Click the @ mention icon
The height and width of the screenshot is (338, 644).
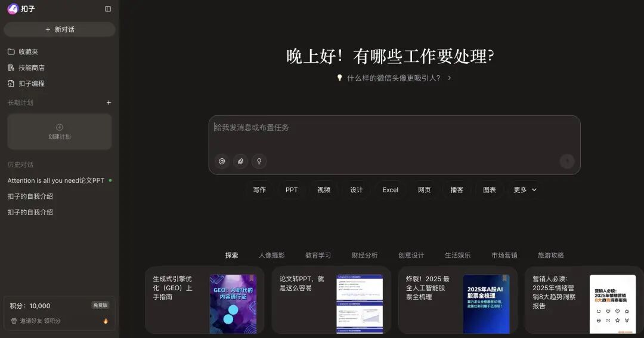click(222, 161)
